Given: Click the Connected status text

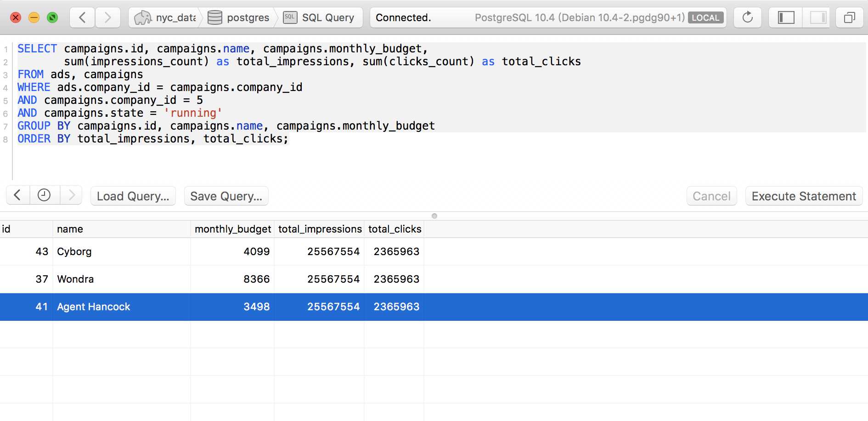Looking at the screenshot, I should pyautogui.click(x=403, y=17).
